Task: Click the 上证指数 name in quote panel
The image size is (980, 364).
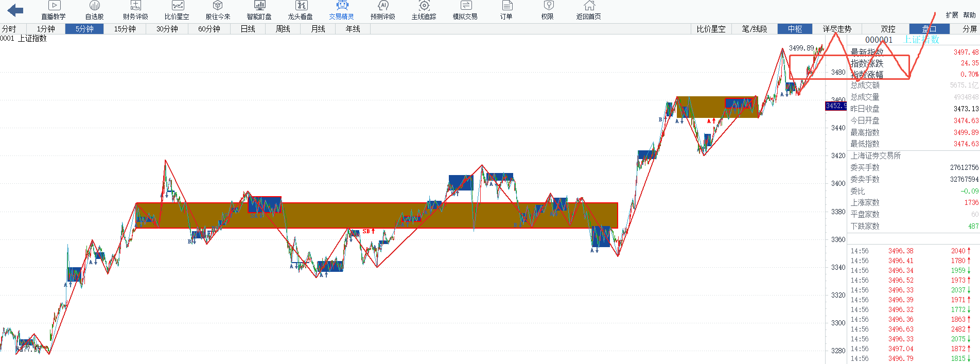Action: point(921,40)
